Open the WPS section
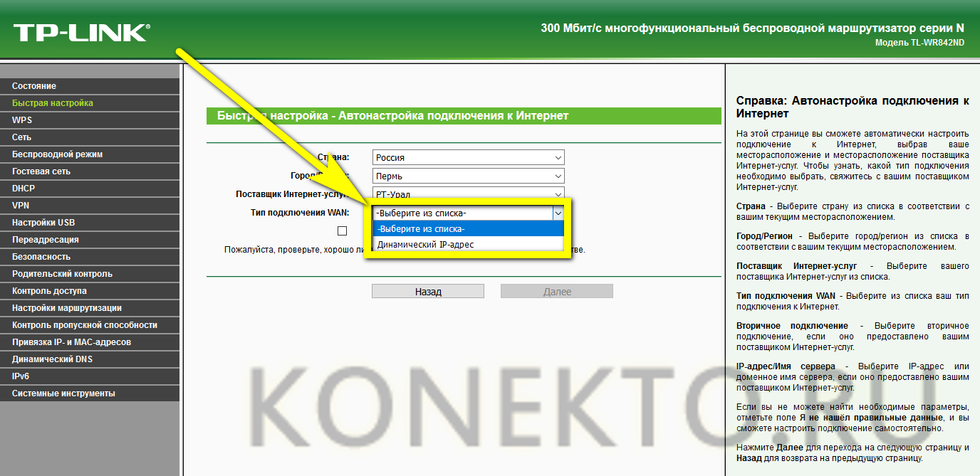 click(x=90, y=120)
